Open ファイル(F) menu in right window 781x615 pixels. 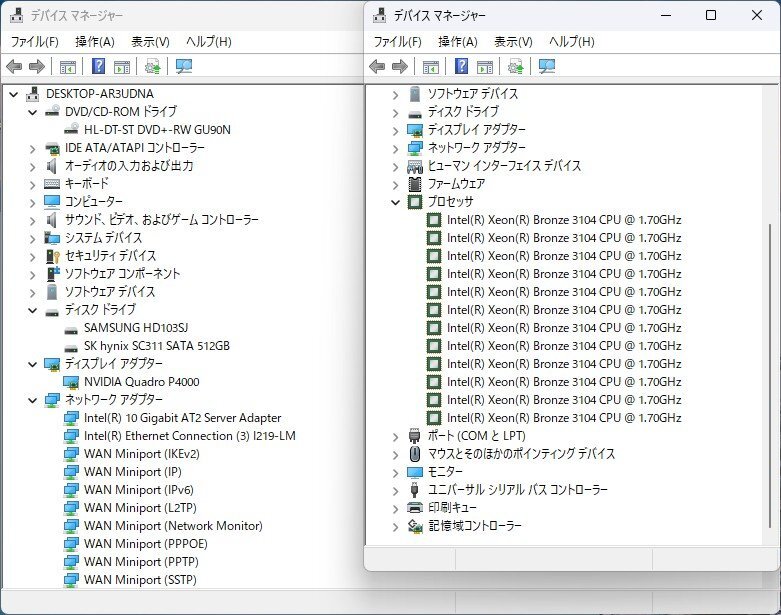pyautogui.click(x=397, y=42)
